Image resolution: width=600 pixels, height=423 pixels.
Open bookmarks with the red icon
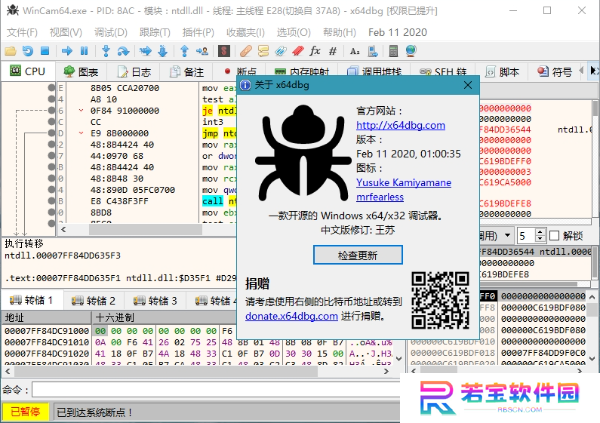click(298, 51)
